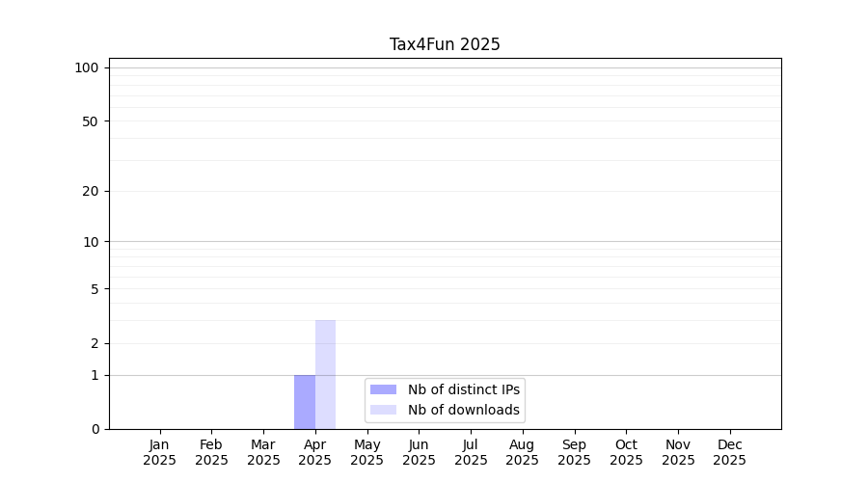The width and height of the screenshot is (868, 482).
Task: Select the Jun 2025 x-axis label
Action: coord(419,452)
